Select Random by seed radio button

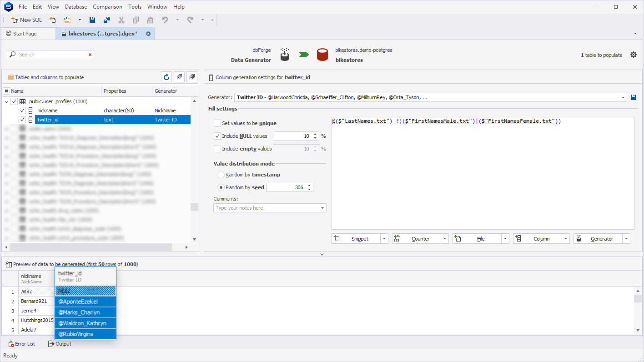[221, 187]
